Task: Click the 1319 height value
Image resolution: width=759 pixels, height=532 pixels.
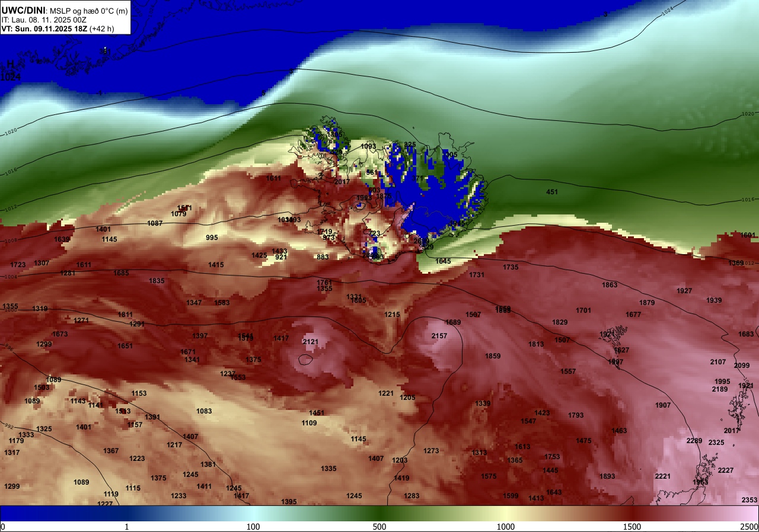Action: [x=40, y=309]
